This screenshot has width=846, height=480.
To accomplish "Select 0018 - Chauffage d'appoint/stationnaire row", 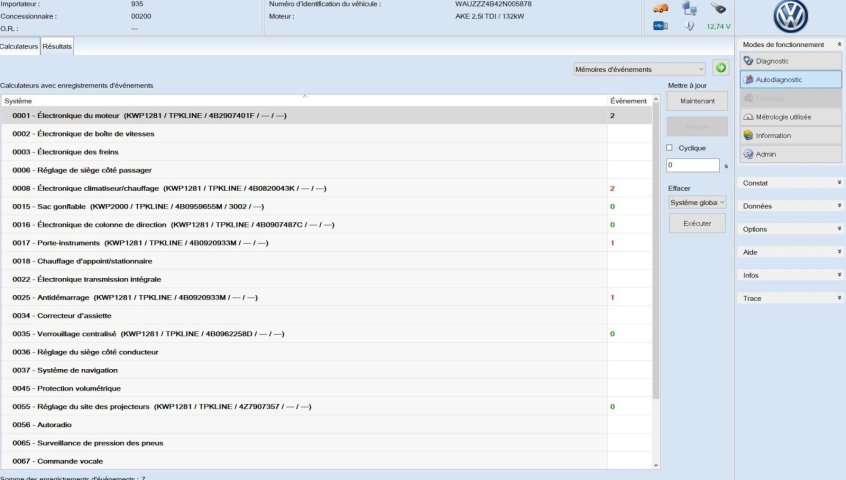I will point(326,261).
